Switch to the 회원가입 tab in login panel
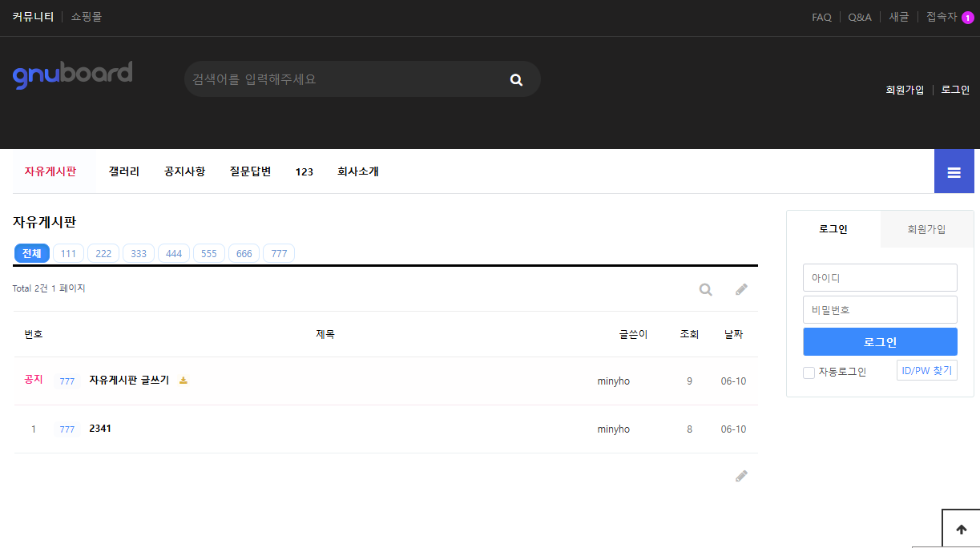Screen dimensions: 980x548 [926, 228]
